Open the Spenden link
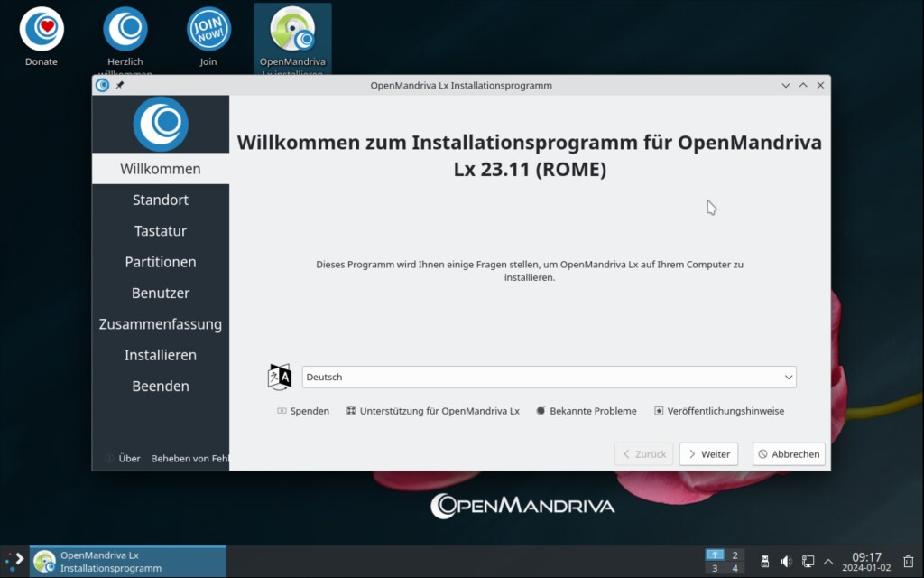 click(303, 411)
